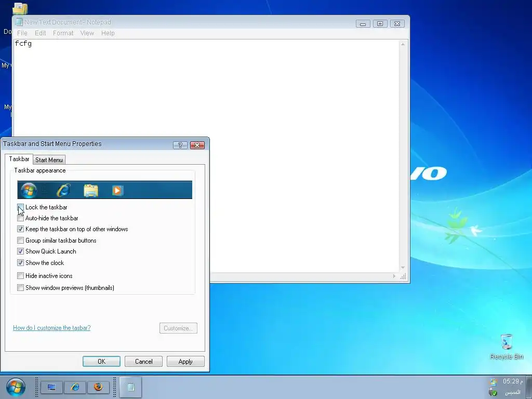Open Notepad Format menu
Viewport: 532px width, 399px height.
[63, 33]
